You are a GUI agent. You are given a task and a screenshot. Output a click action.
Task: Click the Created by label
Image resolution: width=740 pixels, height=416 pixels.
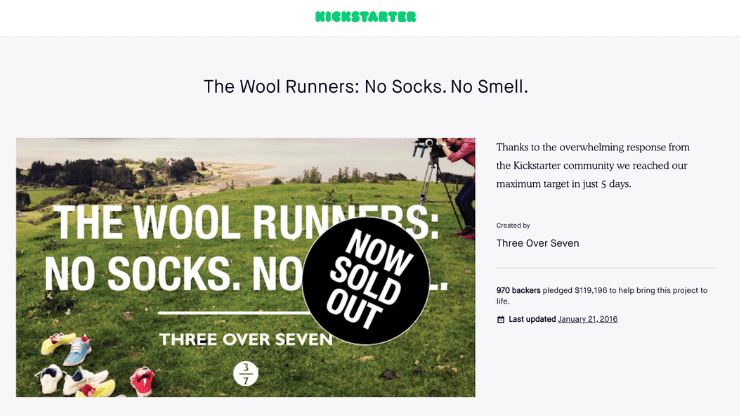pyautogui.click(x=513, y=226)
